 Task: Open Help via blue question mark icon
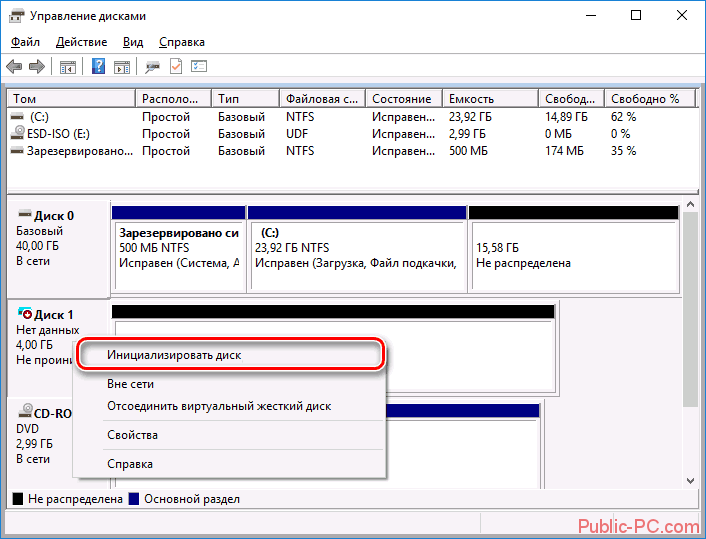[x=99, y=67]
